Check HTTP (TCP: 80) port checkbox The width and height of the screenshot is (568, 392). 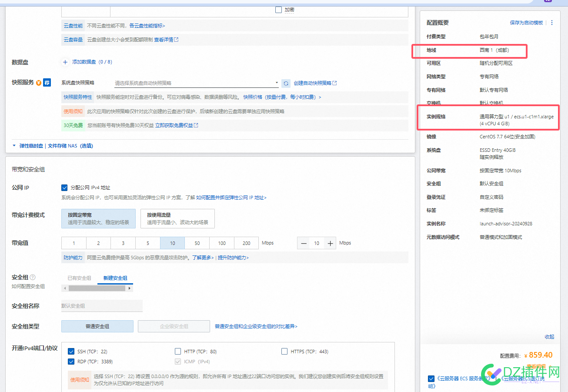[x=178, y=352]
